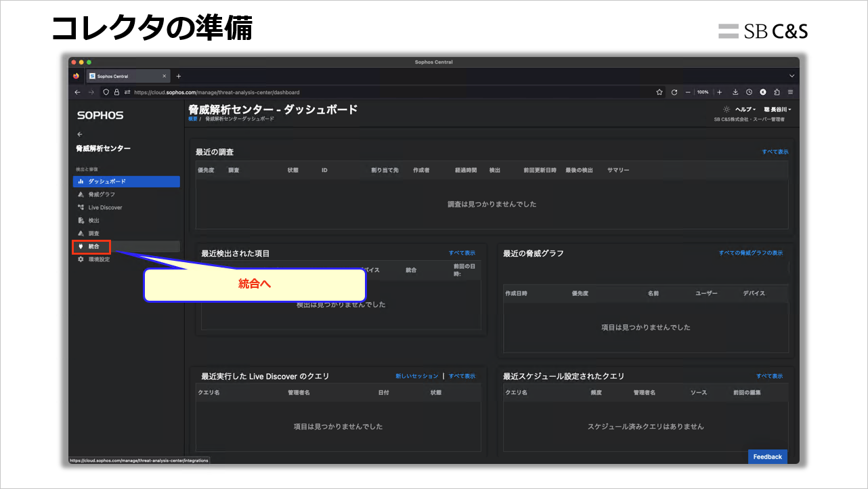
Task: Click the permissions icon in address bar
Action: coord(127,92)
